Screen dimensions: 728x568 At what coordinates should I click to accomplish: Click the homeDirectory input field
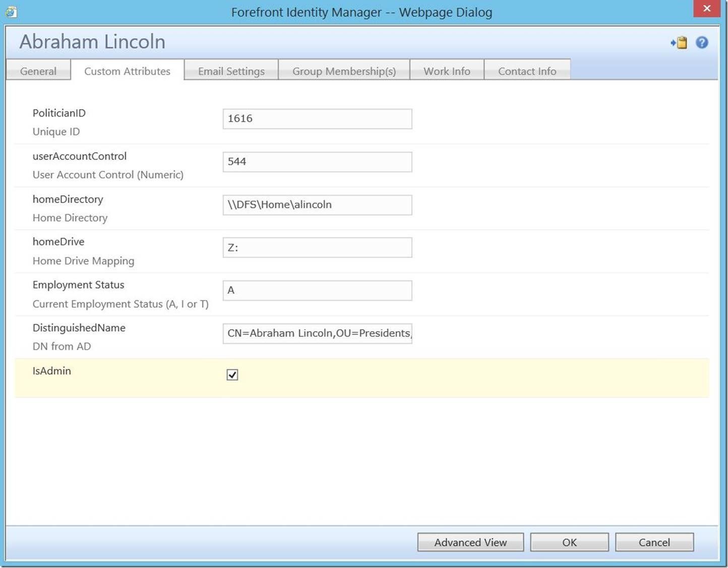[x=318, y=205]
